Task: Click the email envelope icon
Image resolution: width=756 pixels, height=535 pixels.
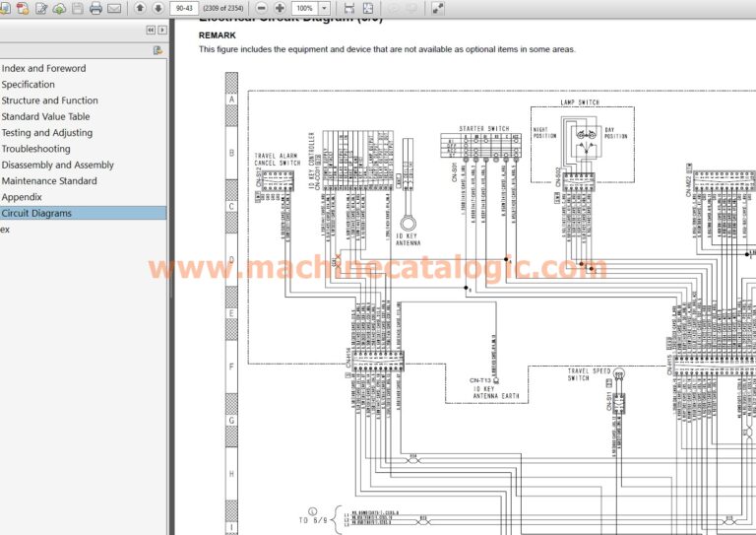Action: tap(114, 8)
